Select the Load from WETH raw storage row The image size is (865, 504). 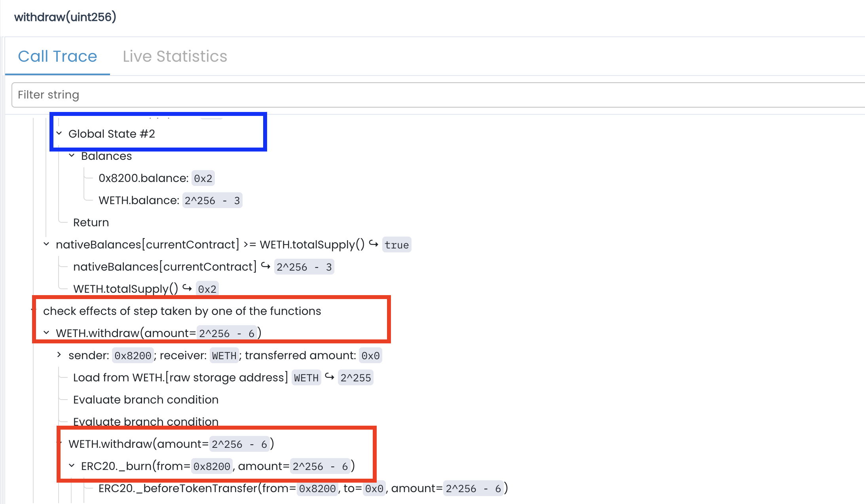coord(180,378)
